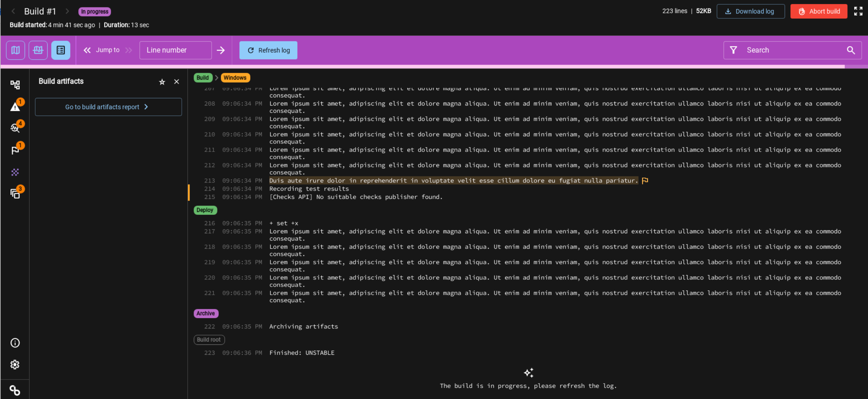Click the Jump to back arrow navigation
This screenshot has width=868, height=399.
click(87, 50)
